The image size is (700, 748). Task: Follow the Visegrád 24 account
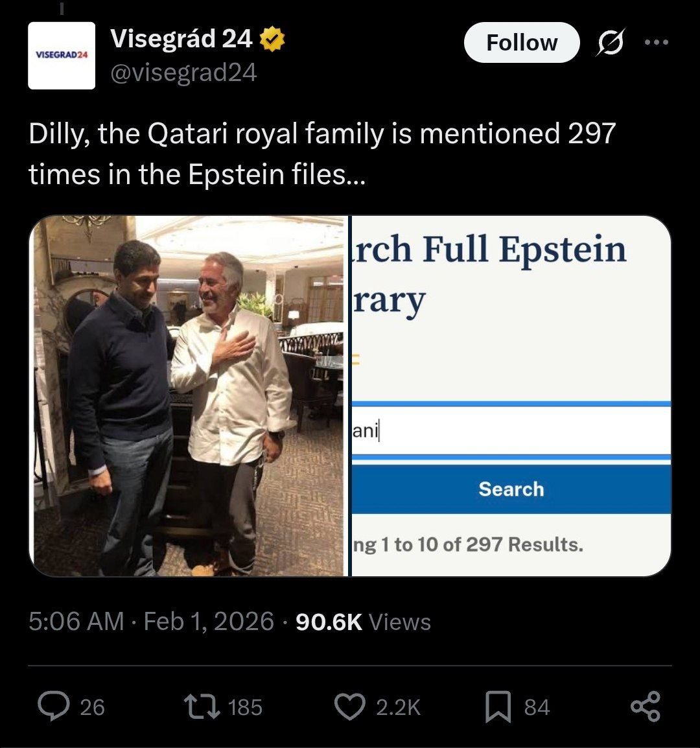click(x=521, y=43)
